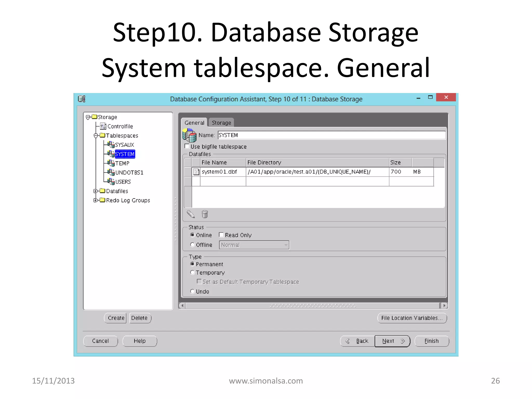
Task: Click the right arrow on horizontal scrollbar
Action: 444,305
